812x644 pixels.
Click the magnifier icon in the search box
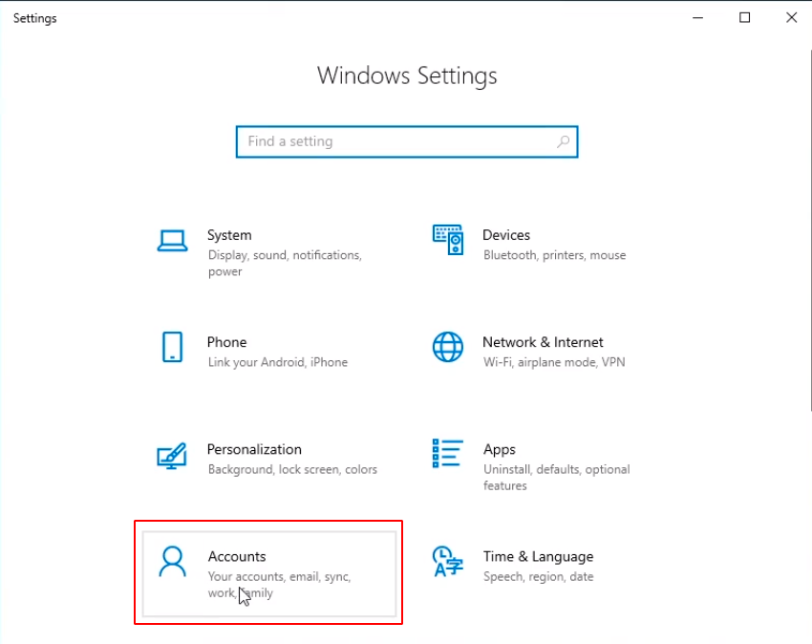pos(563,141)
